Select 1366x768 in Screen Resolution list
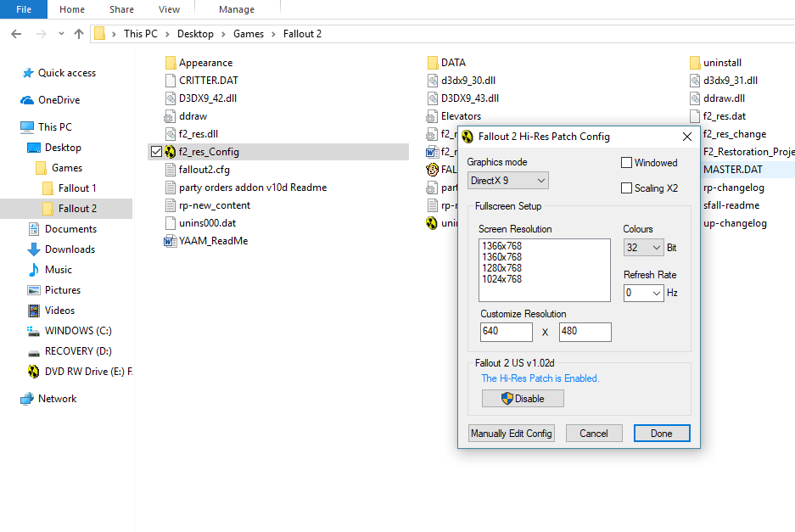 [x=502, y=246]
